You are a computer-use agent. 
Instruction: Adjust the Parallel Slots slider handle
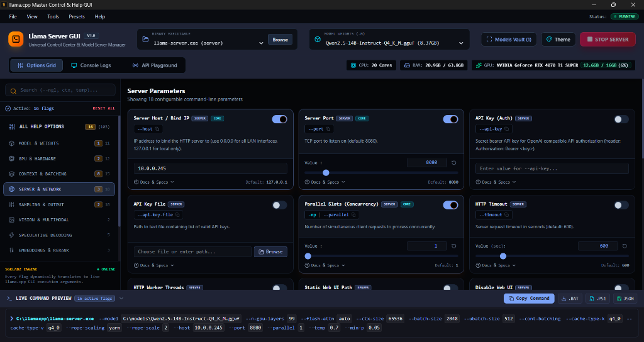pyautogui.click(x=308, y=256)
